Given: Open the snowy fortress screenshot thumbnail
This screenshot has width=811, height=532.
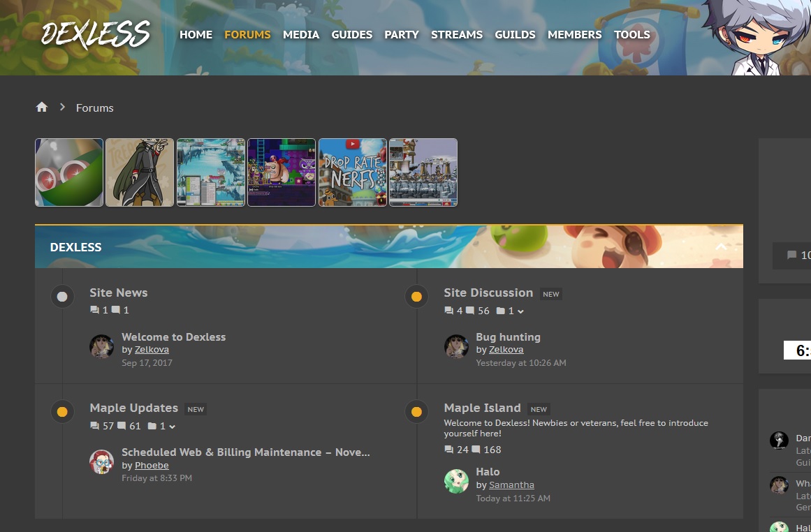Looking at the screenshot, I should click(x=423, y=172).
